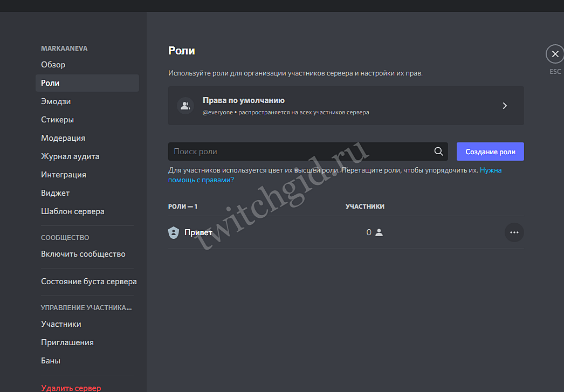Select Роли in the sidebar
The width and height of the screenshot is (564, 392).
(51, 83)
